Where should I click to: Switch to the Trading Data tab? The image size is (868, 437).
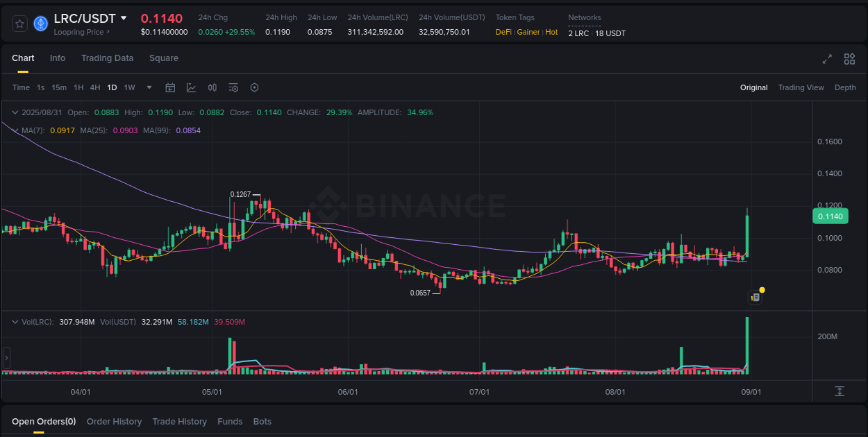coord(107,58)
